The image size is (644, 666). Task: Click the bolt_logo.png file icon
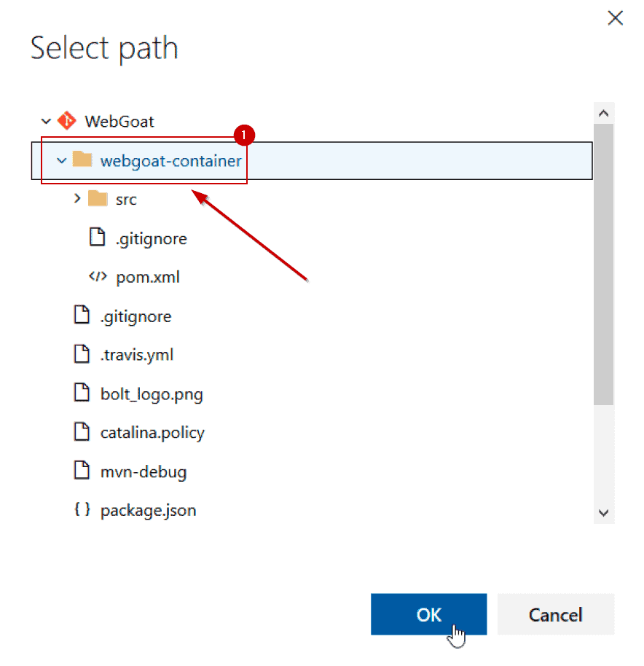(x=82, y=393)
